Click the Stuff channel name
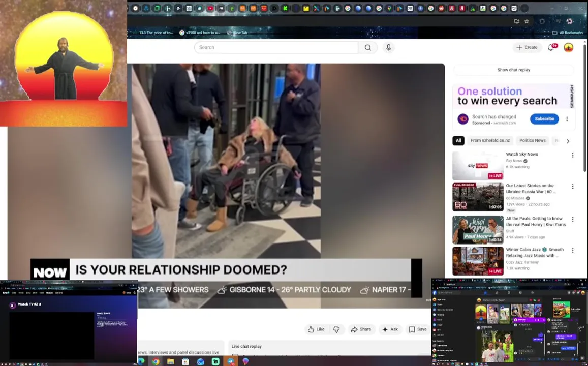The image size is (588, 366). tap(510, 231)
